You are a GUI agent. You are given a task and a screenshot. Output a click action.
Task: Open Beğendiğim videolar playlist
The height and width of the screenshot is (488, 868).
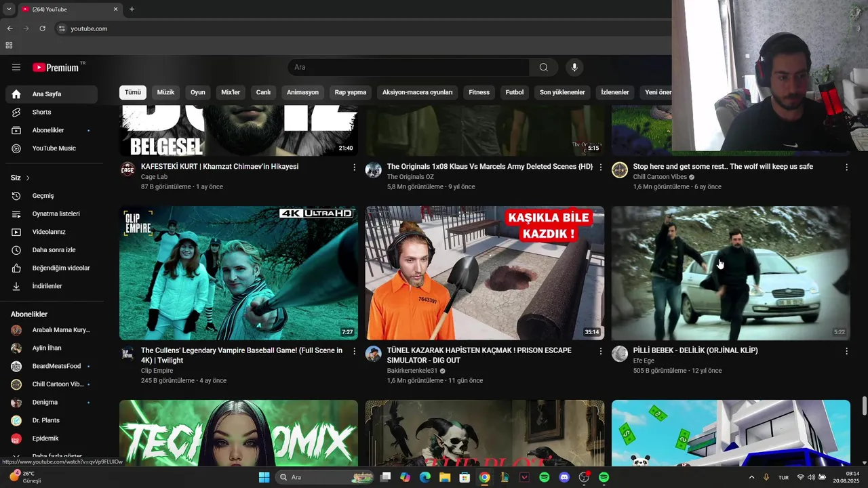click(x=52, y=268)
